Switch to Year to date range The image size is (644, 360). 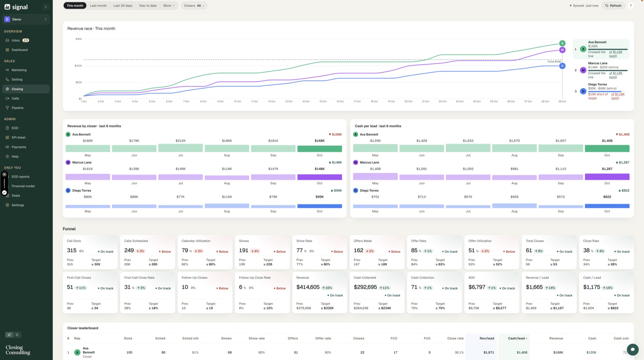click(x=148, y=6)
